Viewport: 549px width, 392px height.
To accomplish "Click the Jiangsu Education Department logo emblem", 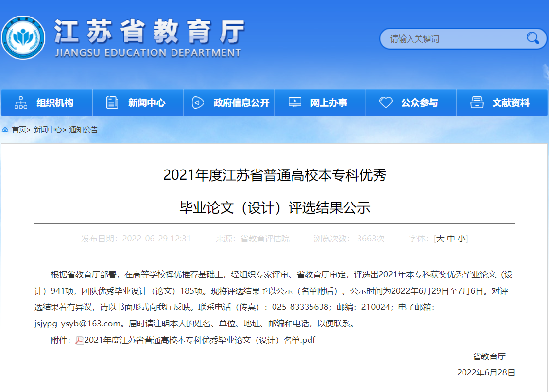I will [x=23, y=38].
